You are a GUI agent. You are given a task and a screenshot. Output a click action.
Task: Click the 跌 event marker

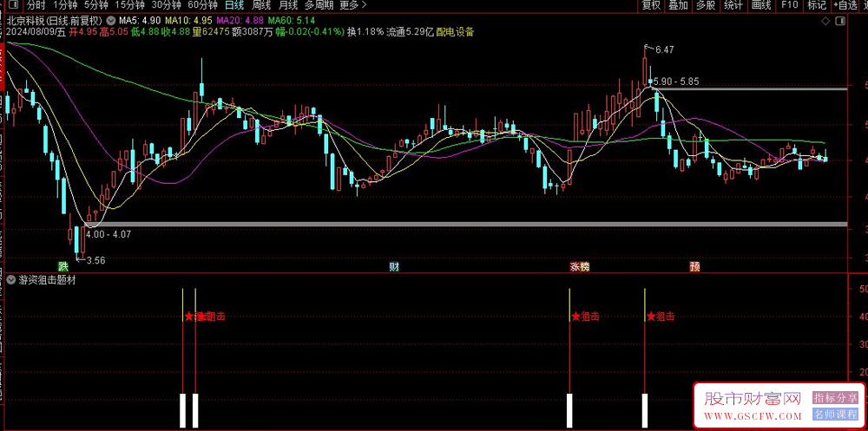click(x=65, y=267)
